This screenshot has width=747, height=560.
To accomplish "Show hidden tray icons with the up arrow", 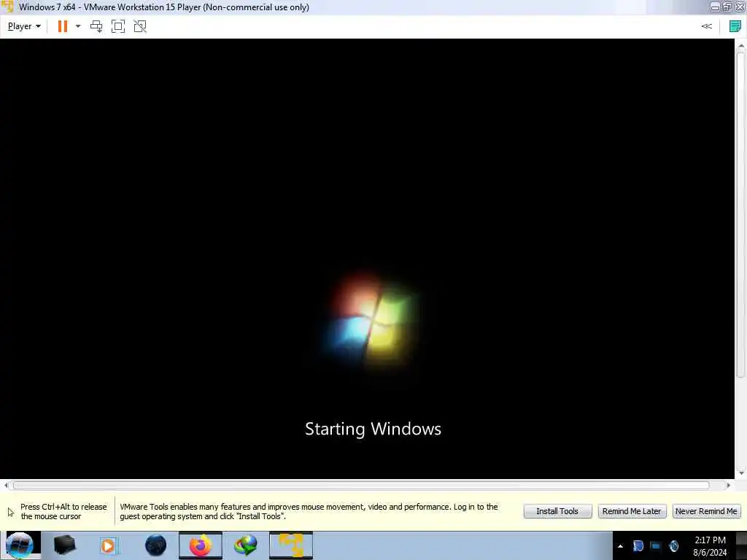I will (620, 546).
